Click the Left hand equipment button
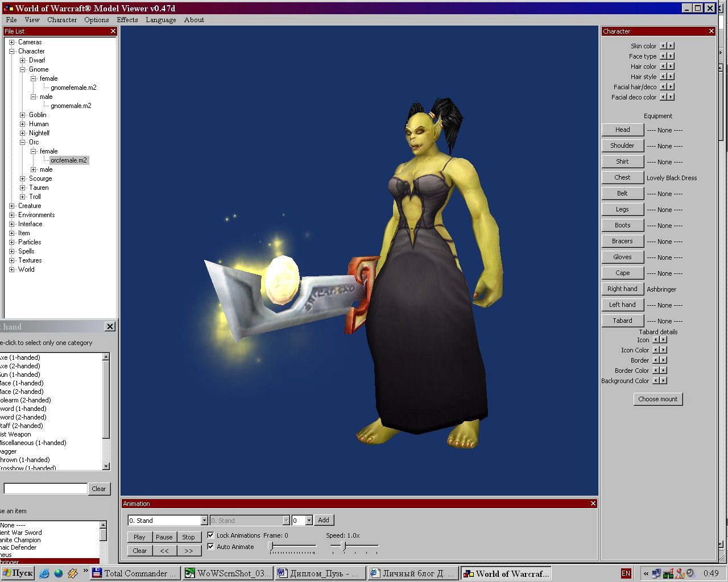728x582 pixels. click(622, 305)
